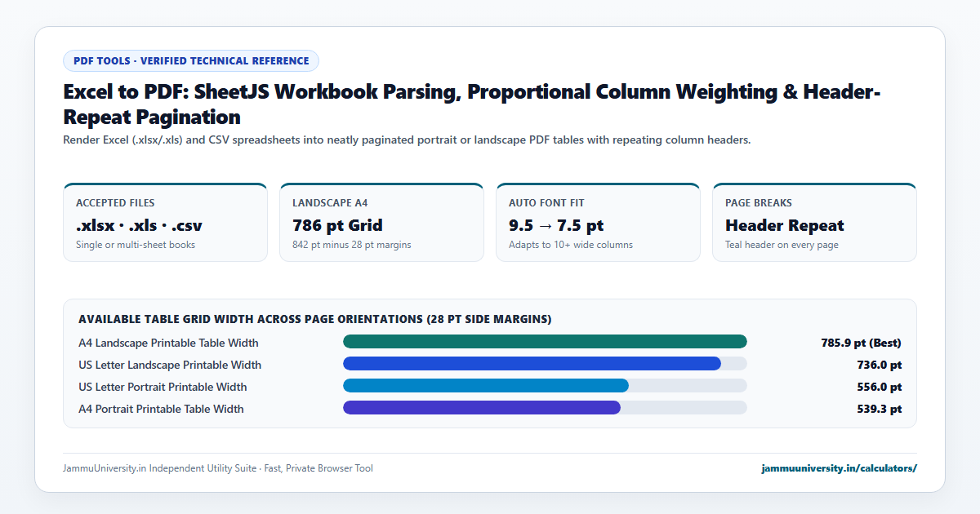
Task: Click the PDF Tools verified technical reference badge
Action: tap(191, 60)
